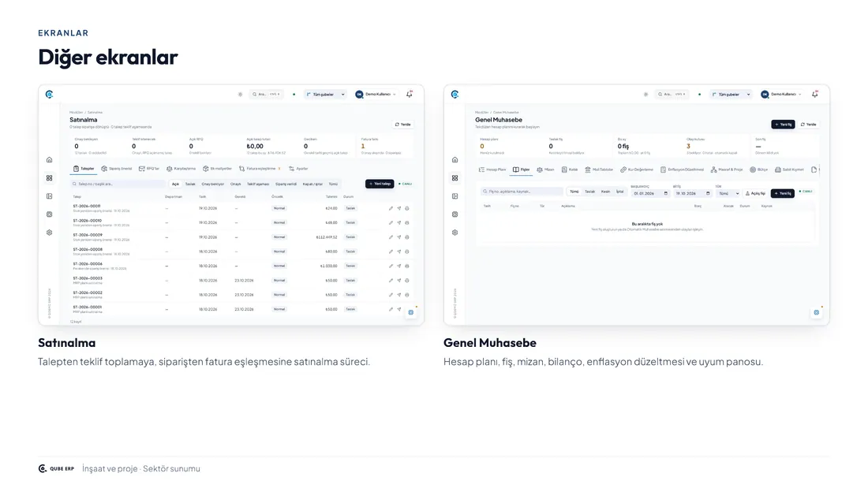Click the edit pencil for ST-2026-00006
The width and height of the screenshot is (868, 488).
tap(391, 266)
